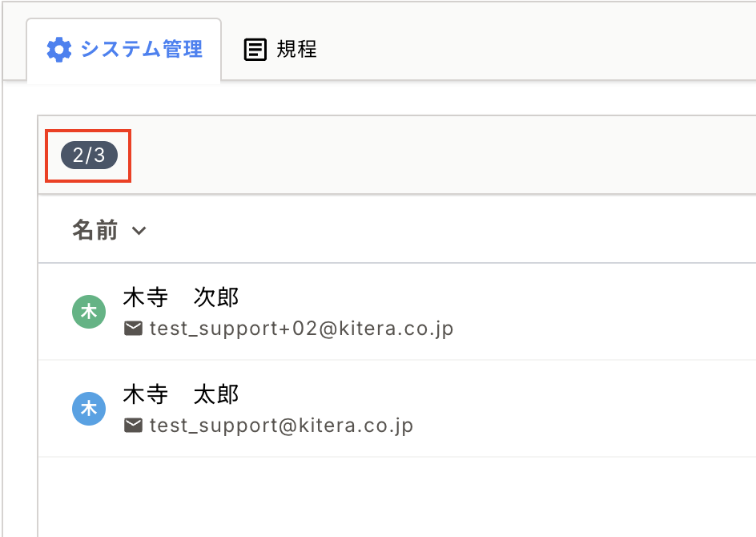756x537 pixels.
Task: Open user name 木寺 太郎
Action: point(181,394)
